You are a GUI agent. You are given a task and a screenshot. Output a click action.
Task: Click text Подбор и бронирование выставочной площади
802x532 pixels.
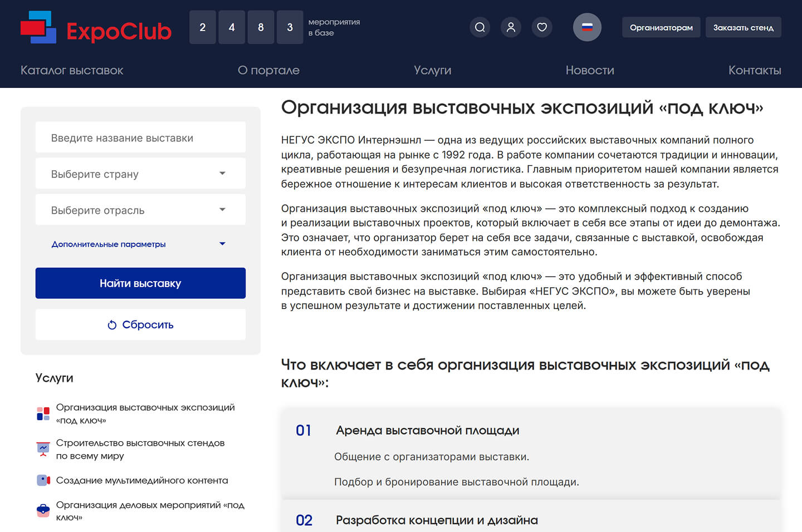pos(457,482)
